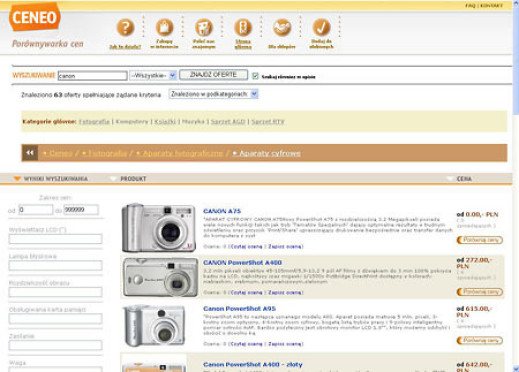Click Czytaj ocenę for PowerShot A95
This screenshot has width=519, height=372.
tap(247, 344)
